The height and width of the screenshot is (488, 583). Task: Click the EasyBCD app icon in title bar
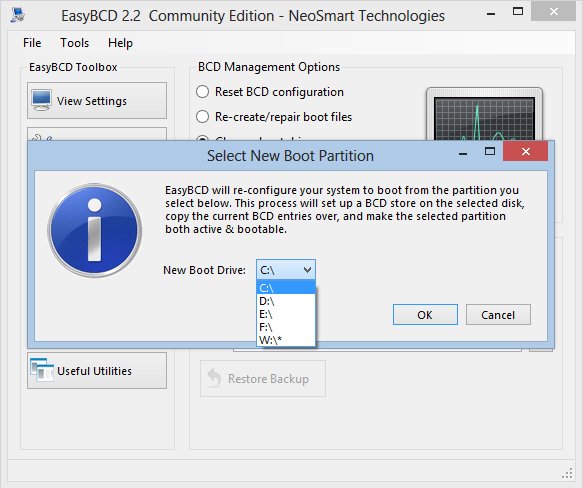(x=17, y=15)
